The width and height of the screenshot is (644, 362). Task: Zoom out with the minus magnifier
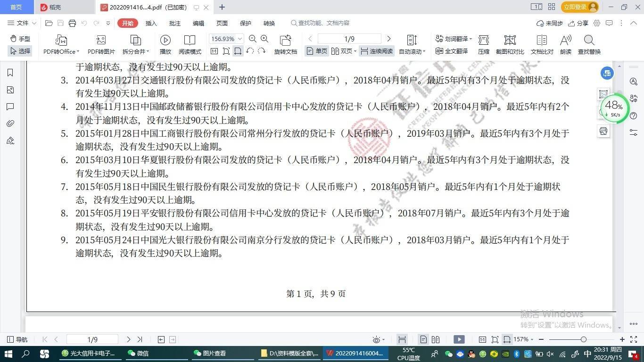point(253,39)
